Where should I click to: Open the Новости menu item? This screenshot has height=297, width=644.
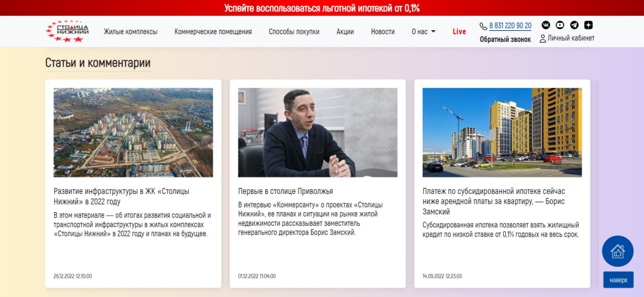(x=383, y=31)
